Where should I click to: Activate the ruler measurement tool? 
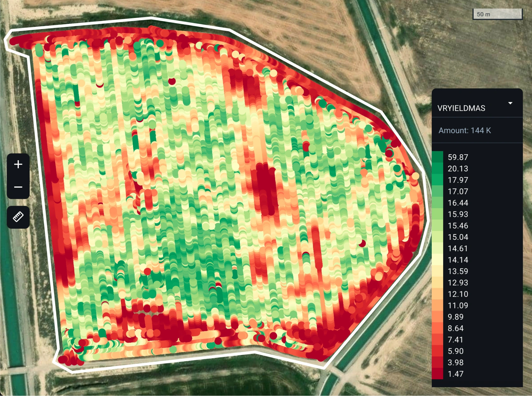point(18,217)
